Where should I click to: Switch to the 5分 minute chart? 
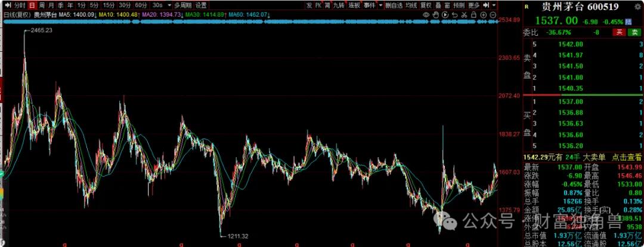coord(94,5)
